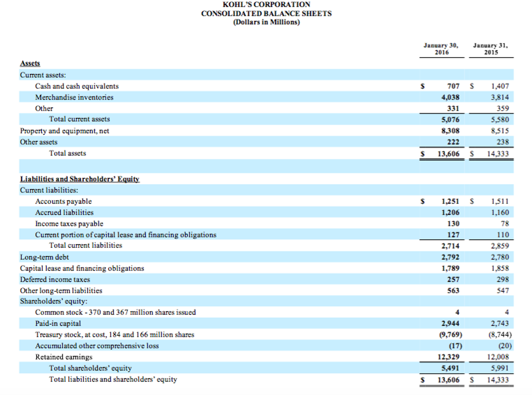Click the January 31, 2015 column header
This screenshot has height=395, width=532.
491,49
